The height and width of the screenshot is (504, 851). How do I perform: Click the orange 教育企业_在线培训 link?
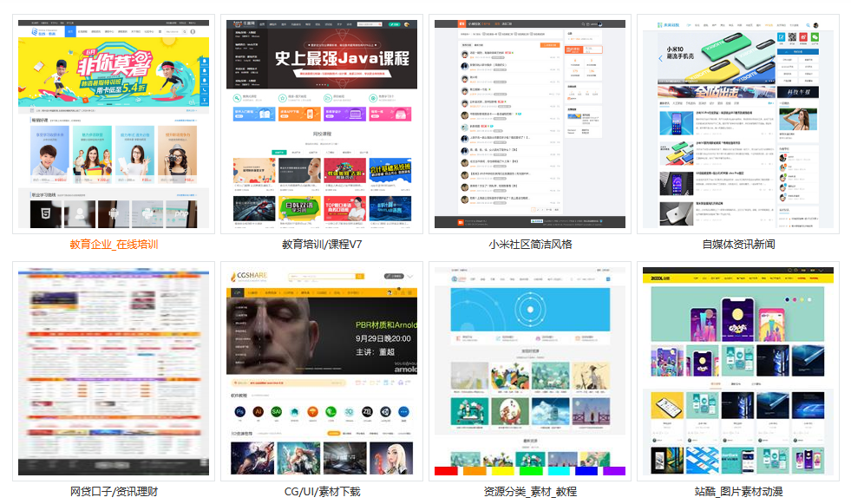114,244
